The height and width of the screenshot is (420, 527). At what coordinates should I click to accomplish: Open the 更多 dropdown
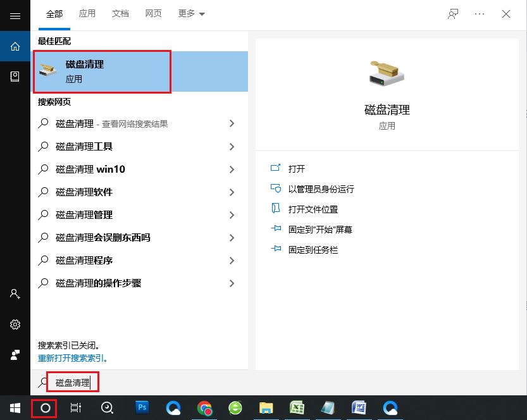[191, 13]
